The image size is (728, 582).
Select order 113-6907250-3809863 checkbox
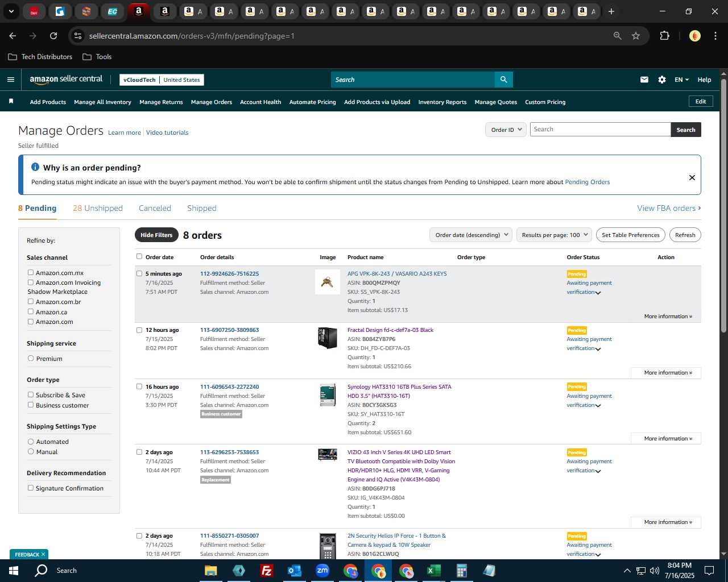[139, 330]
